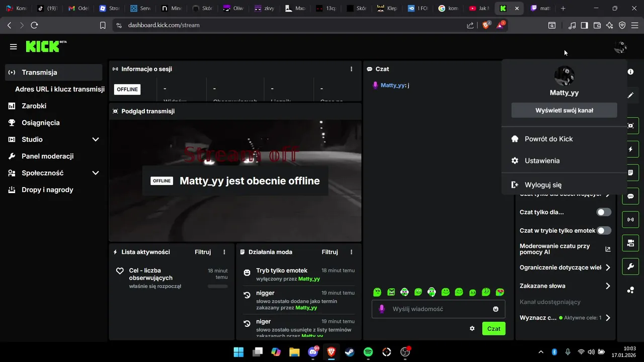Click follower goal progress bar
The height and width of the screenshot is (362, 644).
[x=218, y=286]
